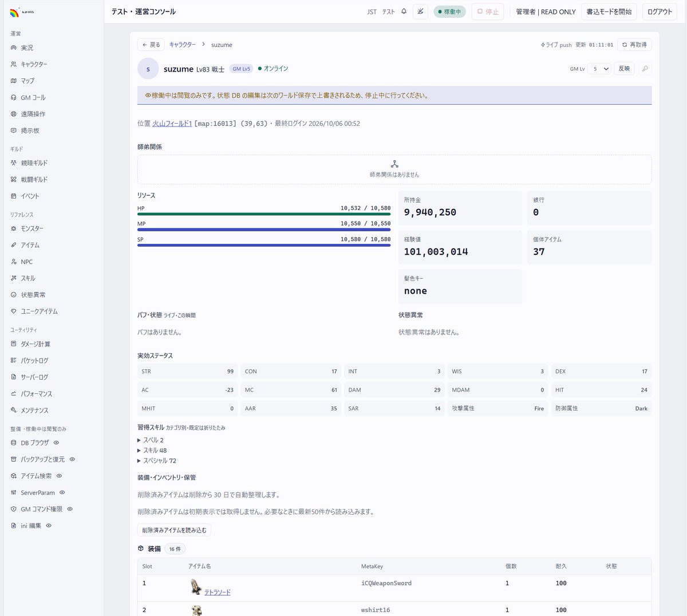This screenshot has width=687, height=616.
Task: Click the 書込モードを開始 button
Action: [x=609, y=11]
